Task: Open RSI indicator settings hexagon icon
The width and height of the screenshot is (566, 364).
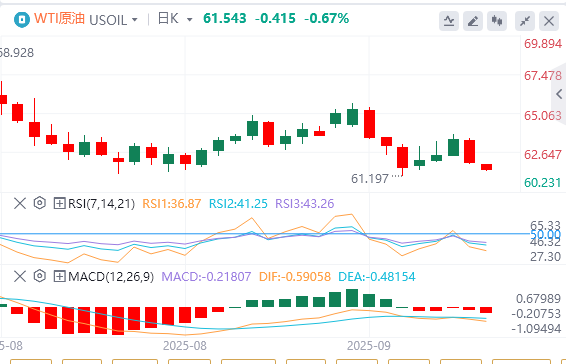Action: coord(40,203)
